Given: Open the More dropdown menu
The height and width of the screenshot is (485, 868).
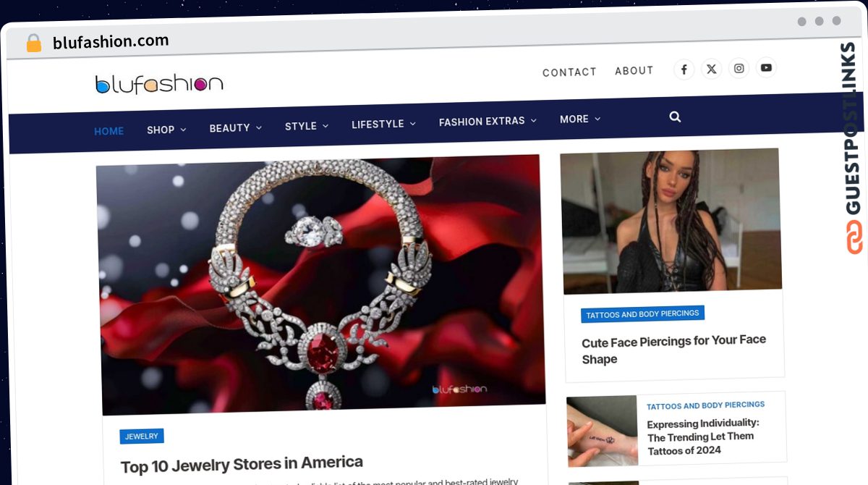Looking at the screenshot, I should pyautogui.click(x=580, y=119).
